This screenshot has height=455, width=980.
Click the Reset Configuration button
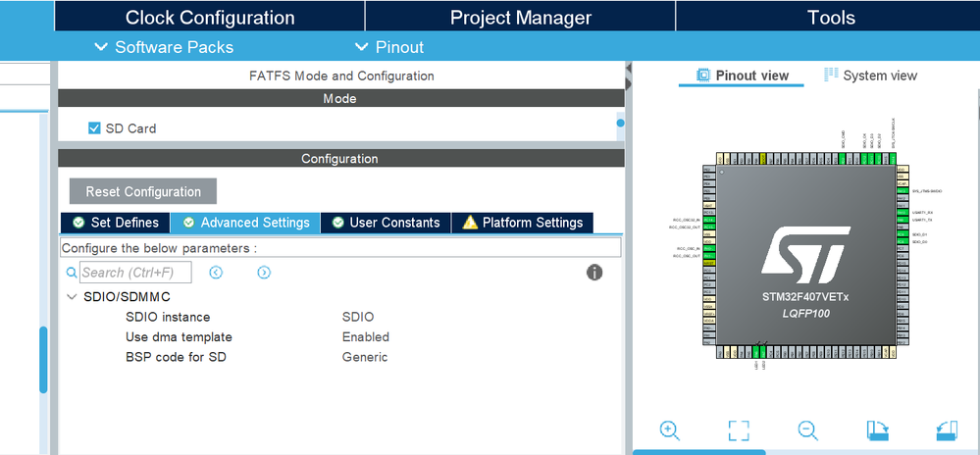[143, 191]
